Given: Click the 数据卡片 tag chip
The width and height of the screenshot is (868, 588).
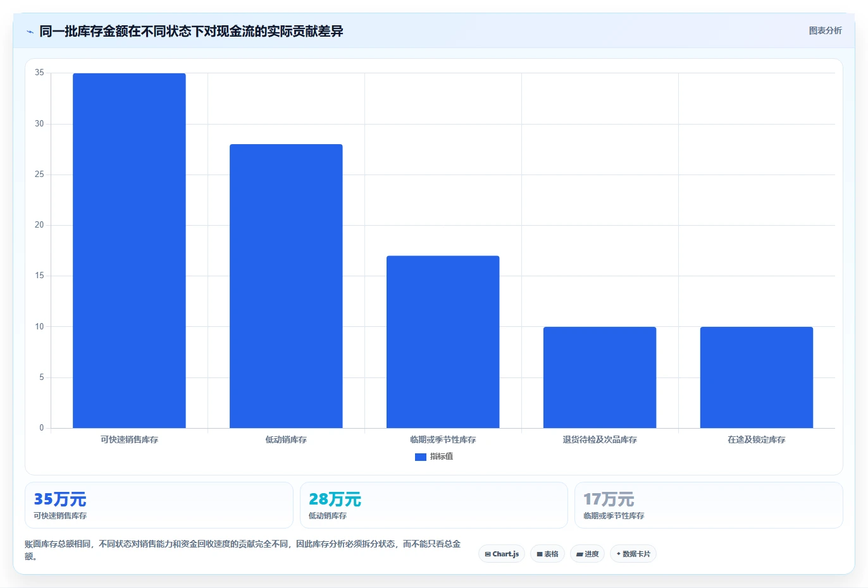Looking at the screenshot, I should click(633, 554).
